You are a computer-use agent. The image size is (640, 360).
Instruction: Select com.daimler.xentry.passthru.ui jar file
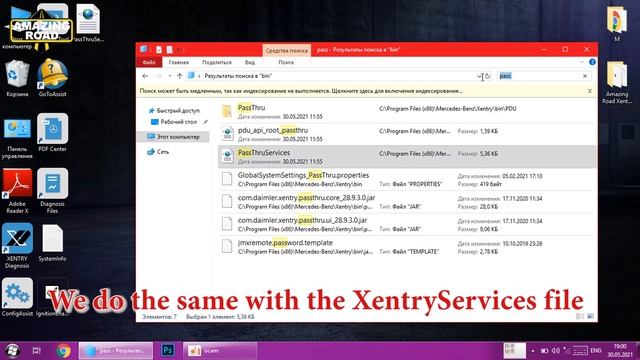(407, 224)
